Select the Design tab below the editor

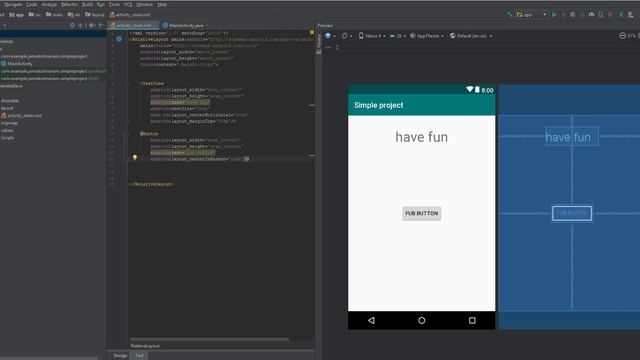120,356
